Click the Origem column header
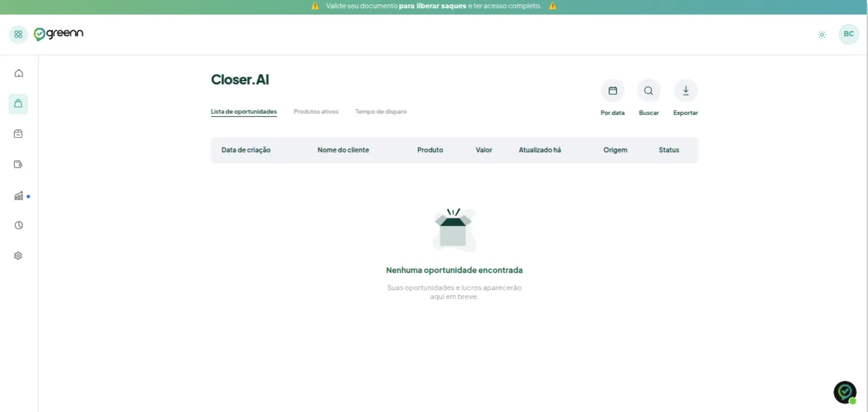This screenshot has width=868, height=412. (615, 150)
